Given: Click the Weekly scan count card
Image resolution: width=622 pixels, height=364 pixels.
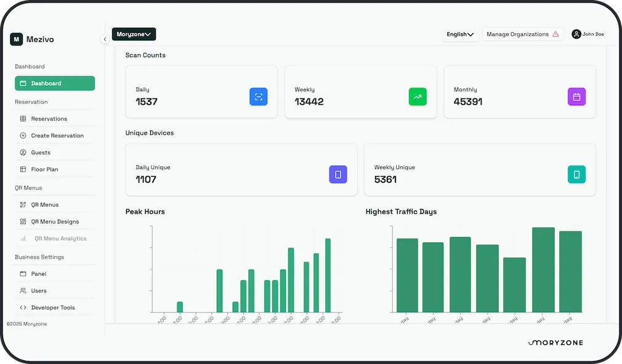Looking at the screenshot, I should pos(361,92).
